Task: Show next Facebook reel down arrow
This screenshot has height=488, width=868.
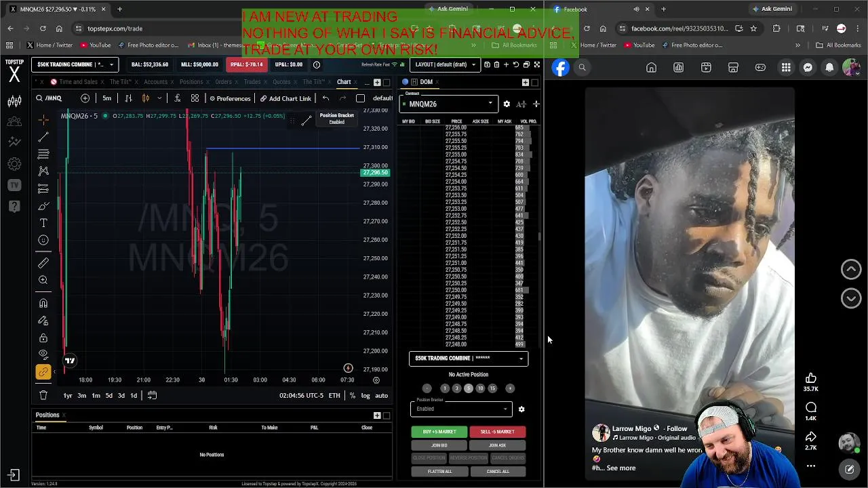Action: (851, 298)
